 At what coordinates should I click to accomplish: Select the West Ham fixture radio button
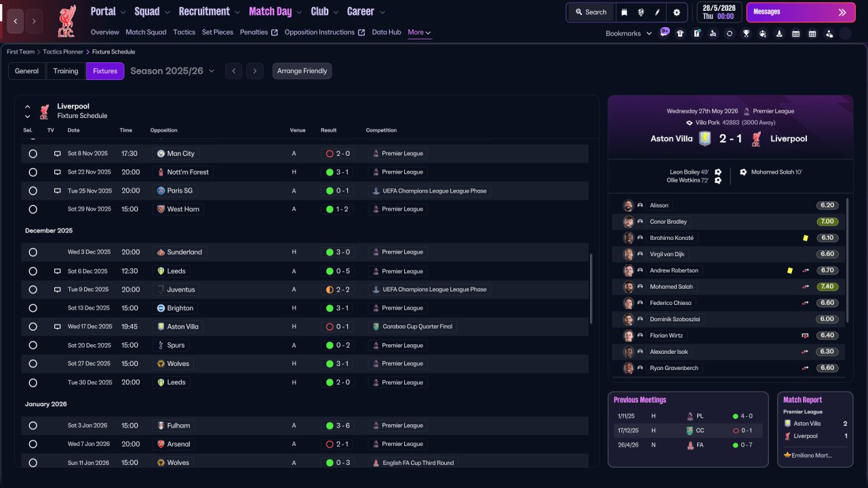coord(33,209)
